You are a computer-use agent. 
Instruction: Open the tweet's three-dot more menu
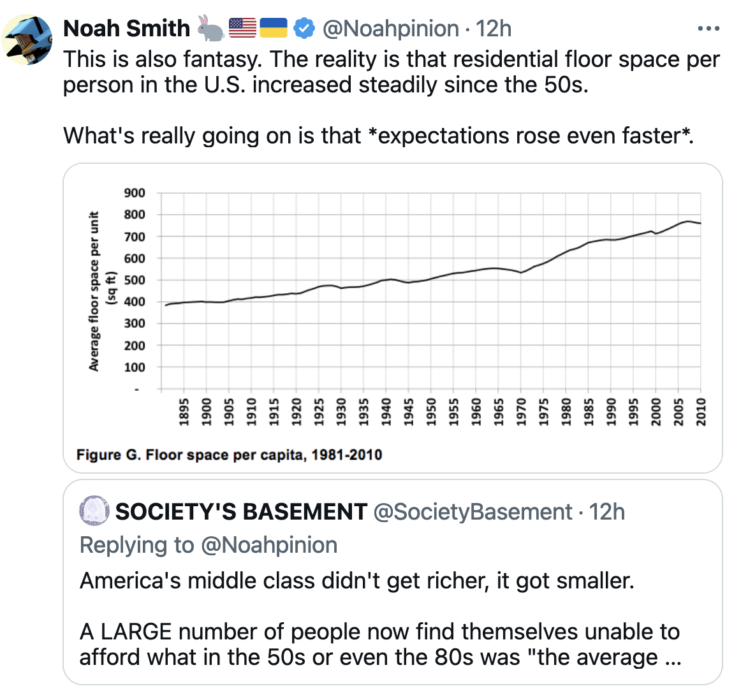pos(708,29)
